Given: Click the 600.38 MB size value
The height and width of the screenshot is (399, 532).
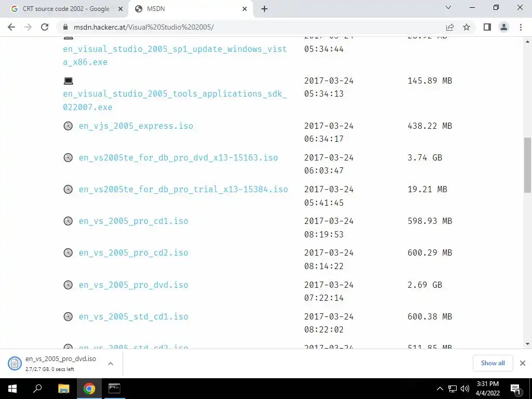Looking at the screenshot, I should pos(430,316).
